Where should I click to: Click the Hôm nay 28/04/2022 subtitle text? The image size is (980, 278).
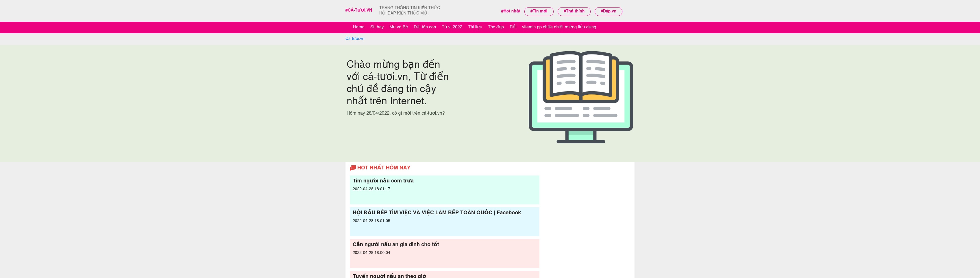coord(395,113)
